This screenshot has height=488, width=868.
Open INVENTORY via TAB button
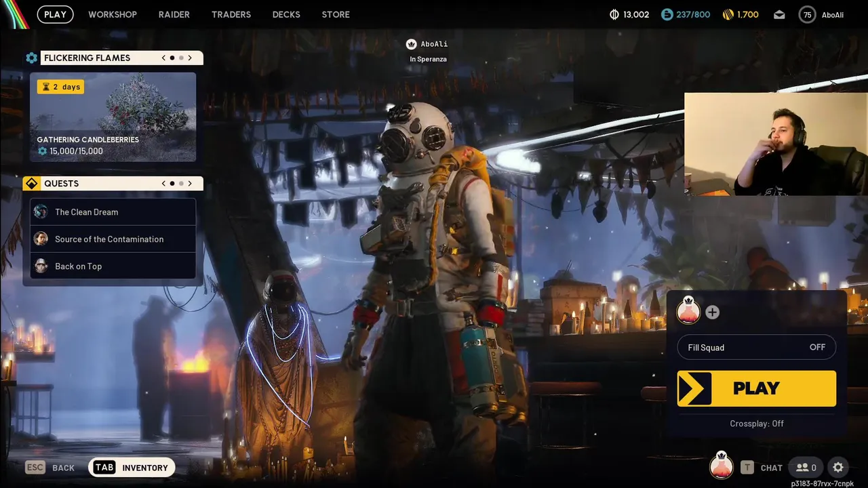point(132,468)
